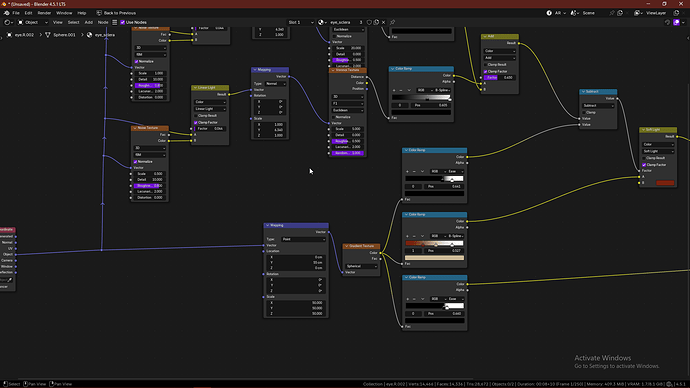
Task: Open Mapping node Type Normal dropdown
Action: point(275,84)
